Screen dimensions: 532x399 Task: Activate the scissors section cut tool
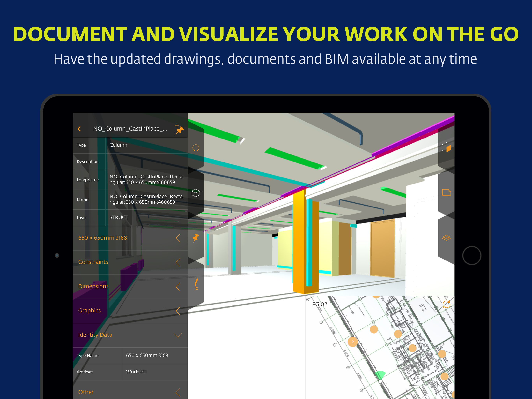tap(196, 284)
